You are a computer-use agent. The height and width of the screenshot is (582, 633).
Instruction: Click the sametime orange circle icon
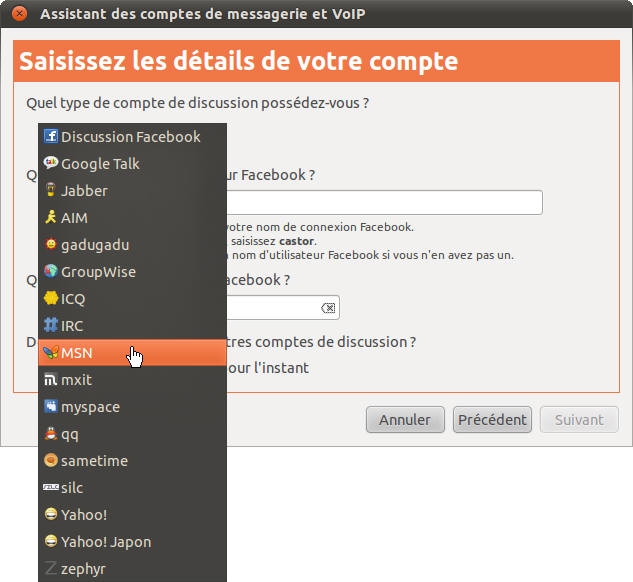pos(51,461)
